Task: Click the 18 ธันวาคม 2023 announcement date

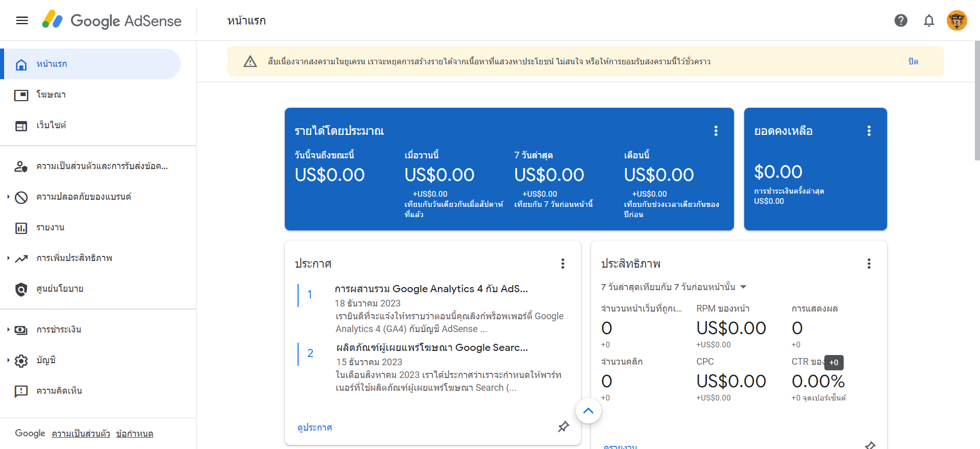Action: pos(367,303)
